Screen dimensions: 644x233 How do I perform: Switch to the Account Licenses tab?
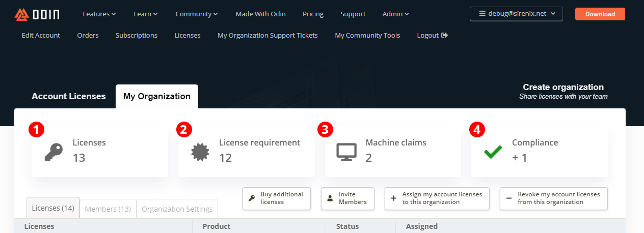tap(69, 96)
